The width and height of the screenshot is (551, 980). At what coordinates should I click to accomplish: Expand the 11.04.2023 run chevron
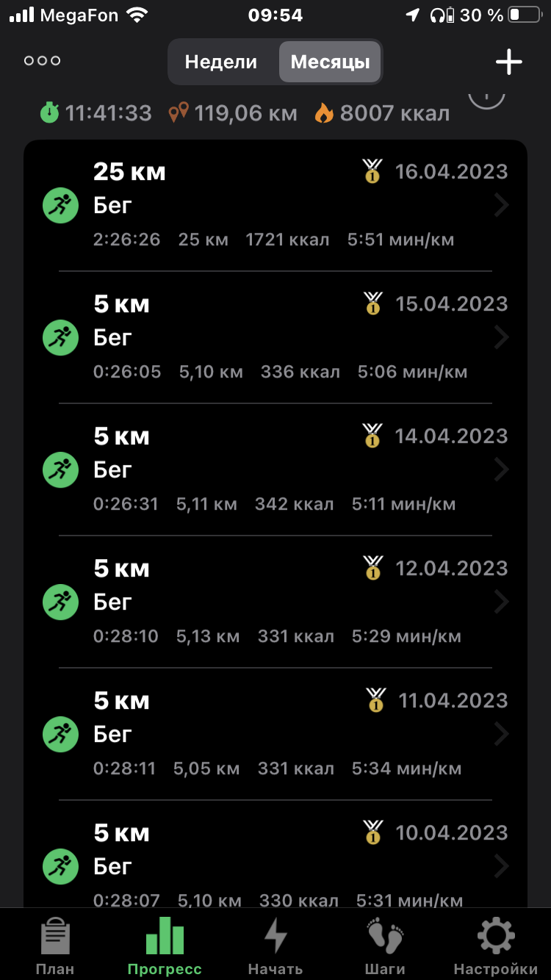(x=502, y=735)
